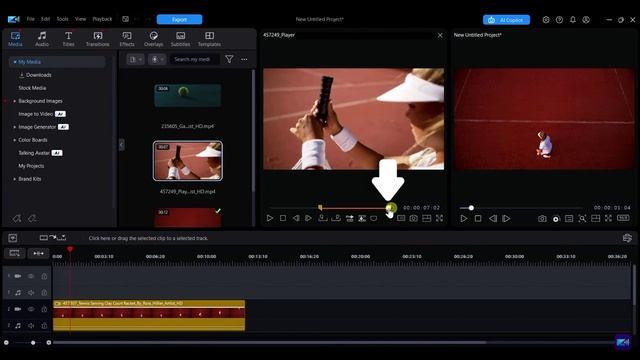Click the Export button
This screenshot has width=640, height=360.
pyautogui.click(x=179, y=20)
